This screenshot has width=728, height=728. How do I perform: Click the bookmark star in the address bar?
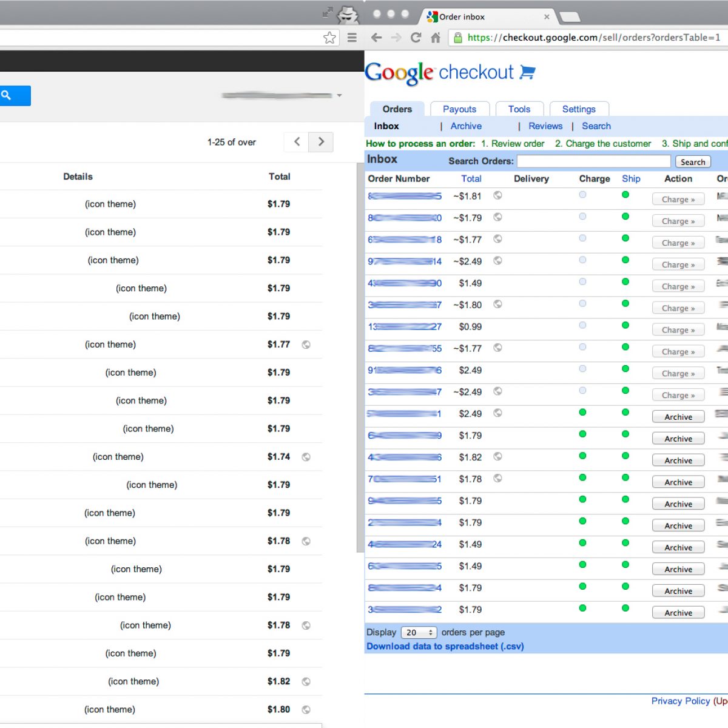coord(329,38)
